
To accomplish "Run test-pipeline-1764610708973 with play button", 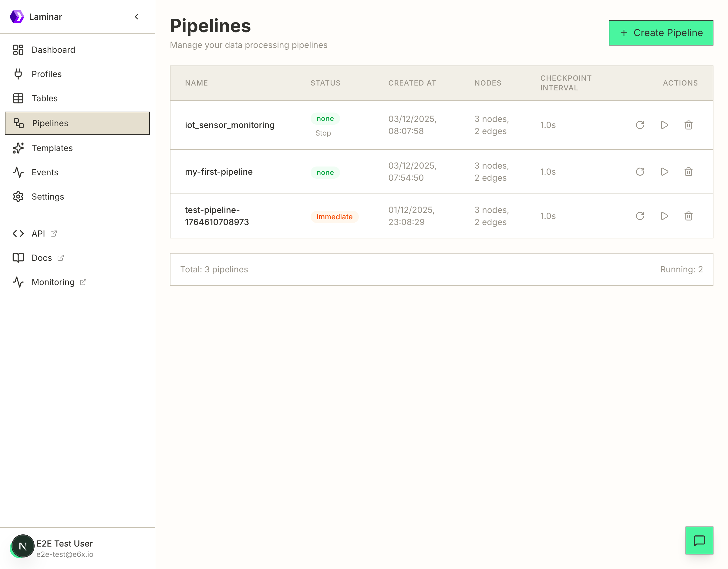I will point(664,216).
